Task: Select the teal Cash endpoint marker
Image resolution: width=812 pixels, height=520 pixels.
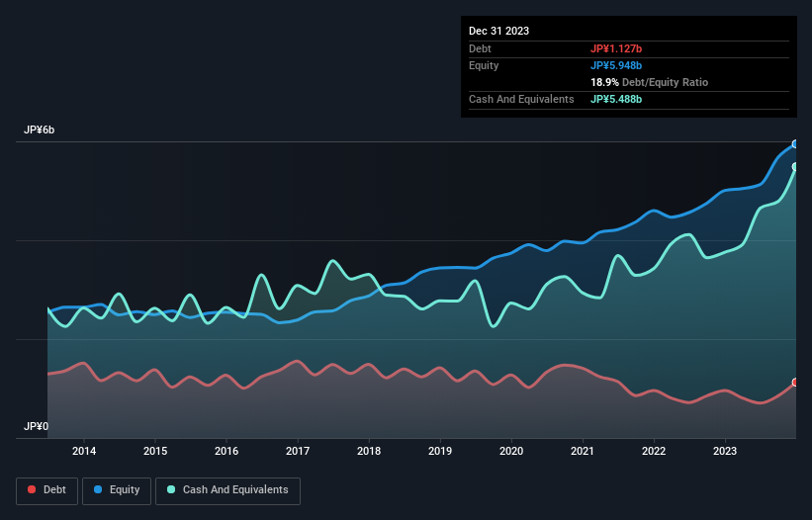Action: pos(795,167)
